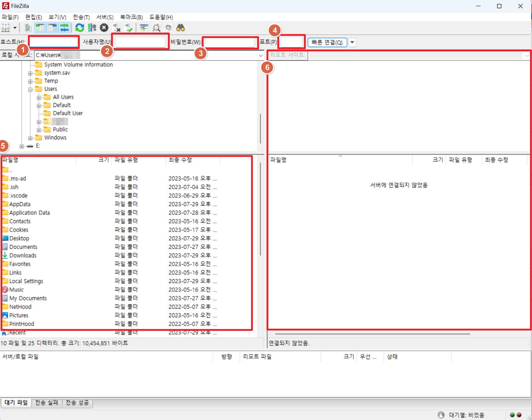
Task: Click the remote pane horizontal scrollbar
Action: (x=373, y=334)
